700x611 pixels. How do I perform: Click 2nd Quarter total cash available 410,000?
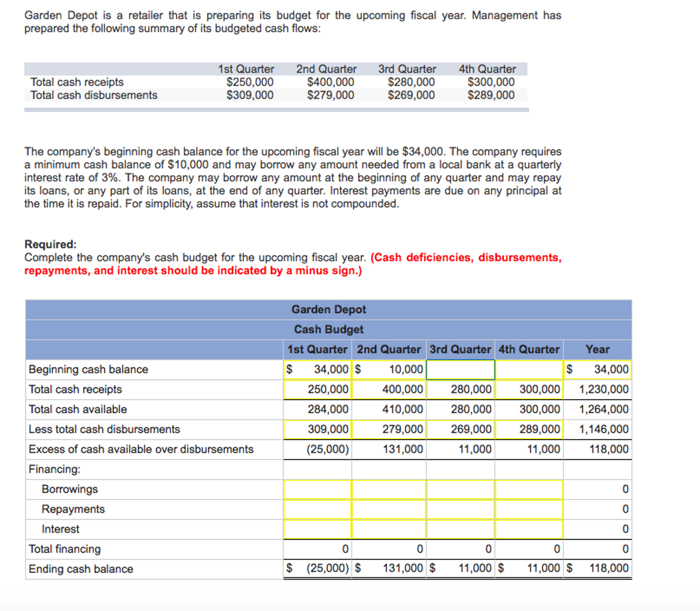403,409
